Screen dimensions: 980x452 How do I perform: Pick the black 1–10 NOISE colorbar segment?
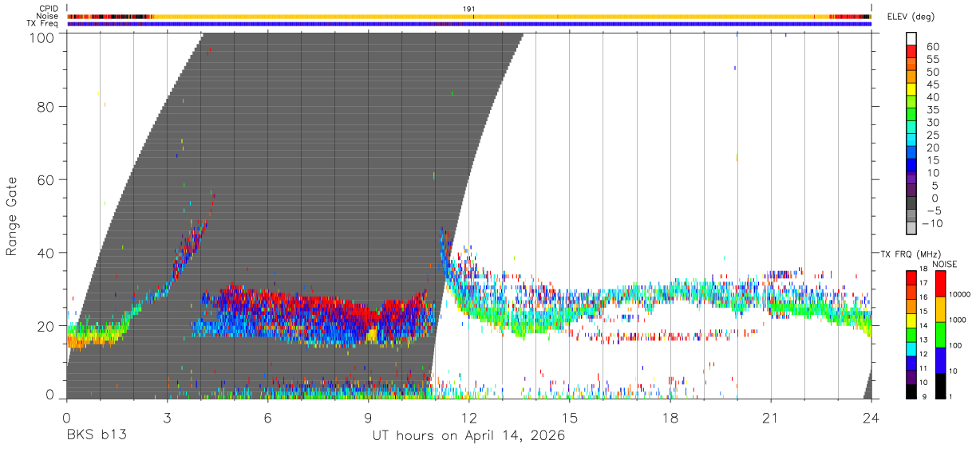point(939,386)
